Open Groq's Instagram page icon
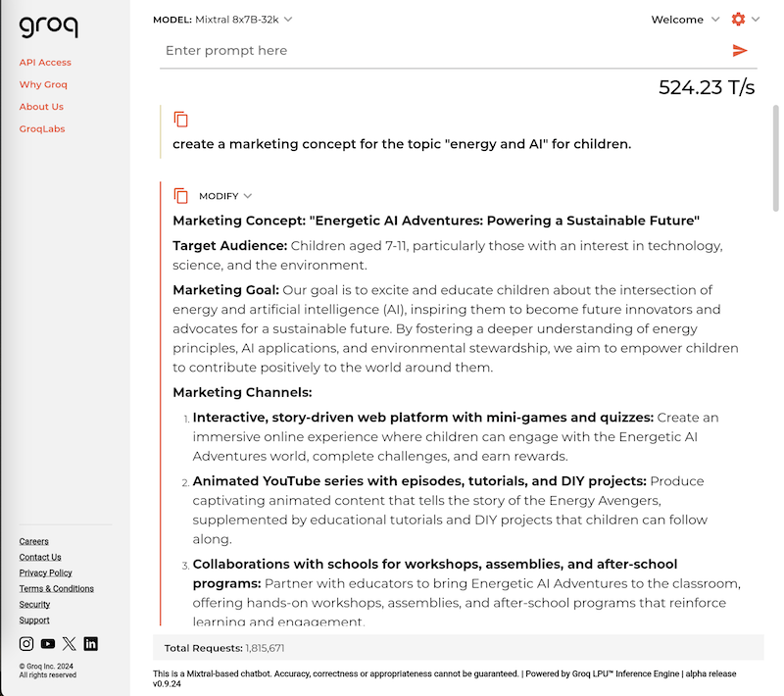Image resolution: width=784 pixels, height=696 pixels. tap(26, 644)
